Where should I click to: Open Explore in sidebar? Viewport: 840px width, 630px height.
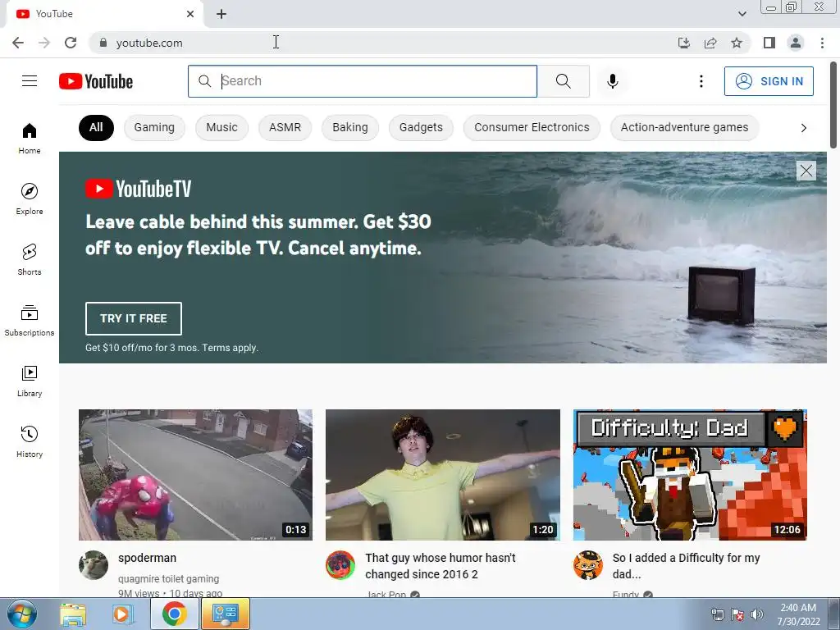30,199
